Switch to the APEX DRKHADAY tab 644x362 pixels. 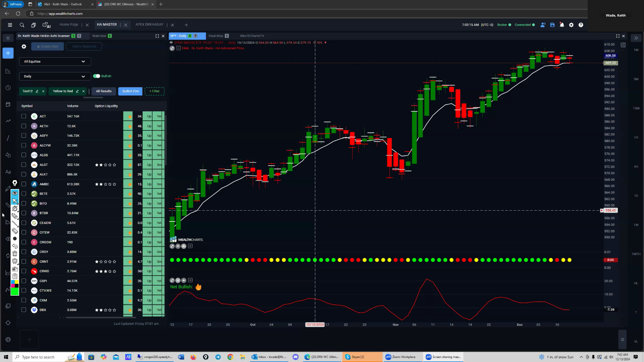149,24
